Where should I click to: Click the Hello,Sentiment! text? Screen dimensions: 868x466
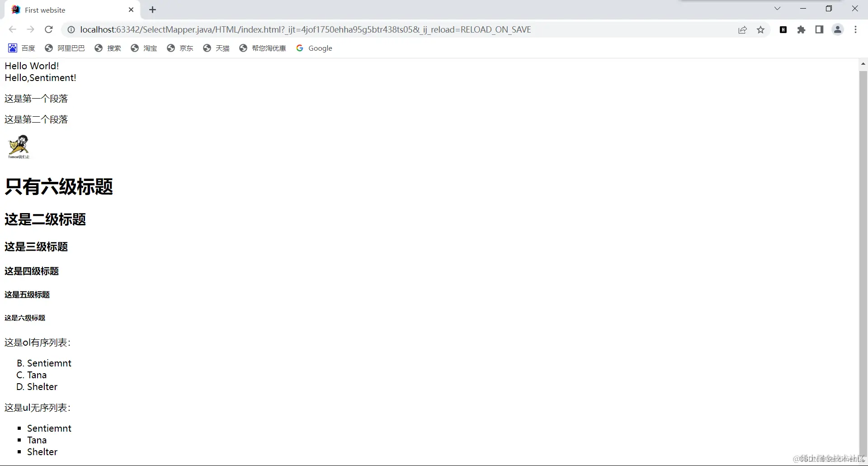pos(40,78)
